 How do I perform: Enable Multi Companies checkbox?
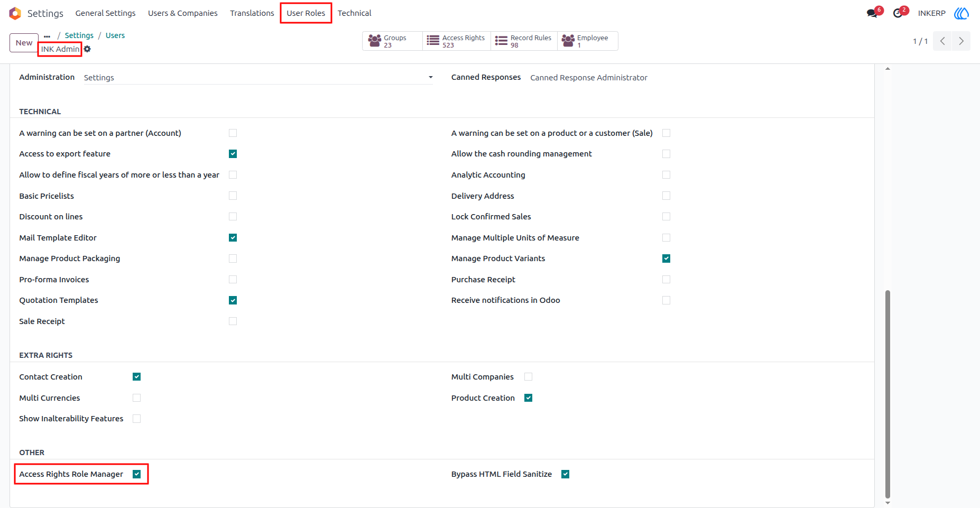tap(528, 377)
